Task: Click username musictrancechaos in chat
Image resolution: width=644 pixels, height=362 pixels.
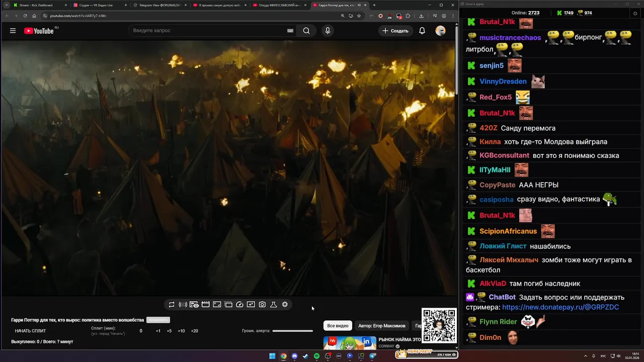Action: (510, 38)
